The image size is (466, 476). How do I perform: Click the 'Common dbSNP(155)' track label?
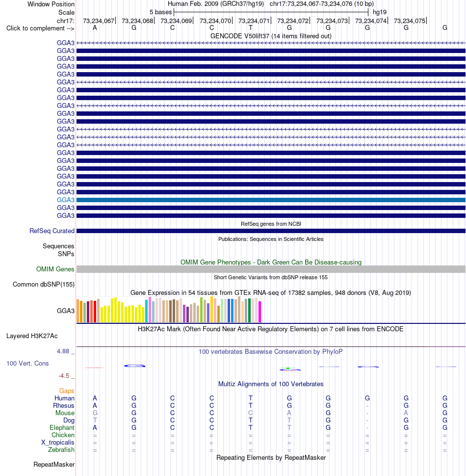point(44,285)
